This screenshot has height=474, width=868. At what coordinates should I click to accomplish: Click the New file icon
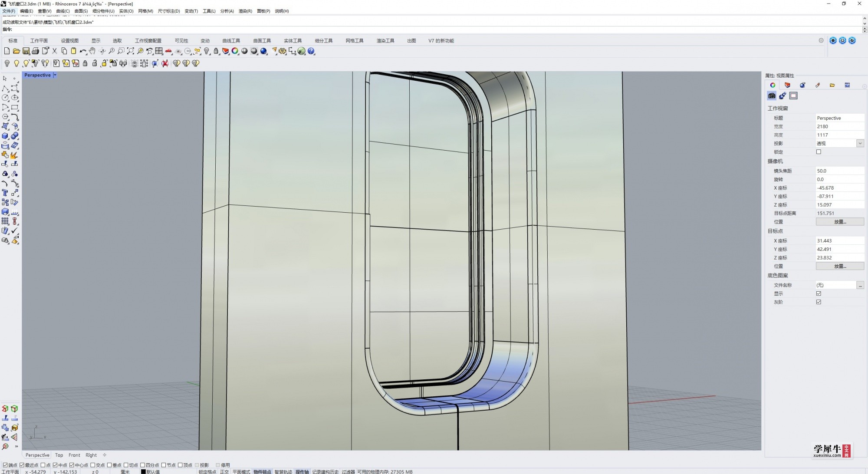pyautogui.click(x=7, y=51)
